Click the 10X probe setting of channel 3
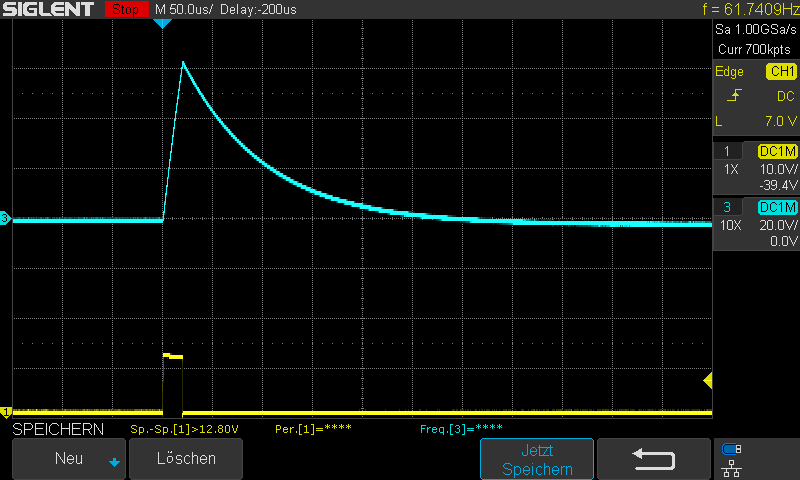The image size is (800, 480). point(731,225)
